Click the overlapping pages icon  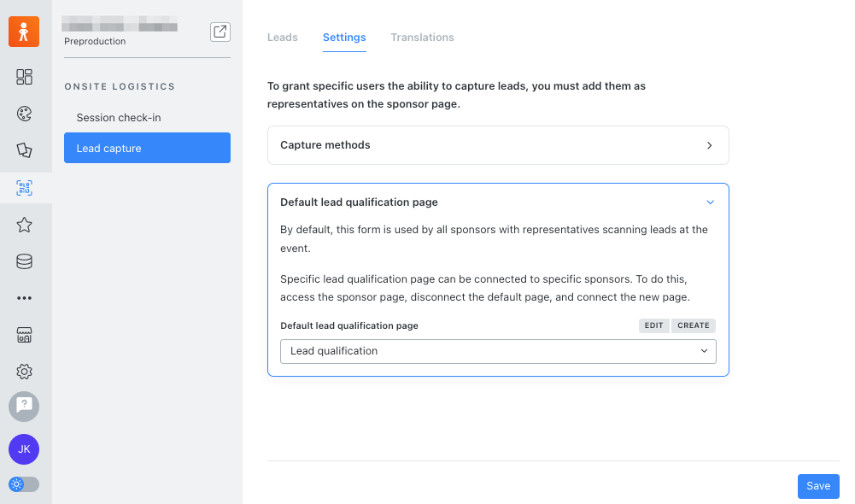pos(24,150)
